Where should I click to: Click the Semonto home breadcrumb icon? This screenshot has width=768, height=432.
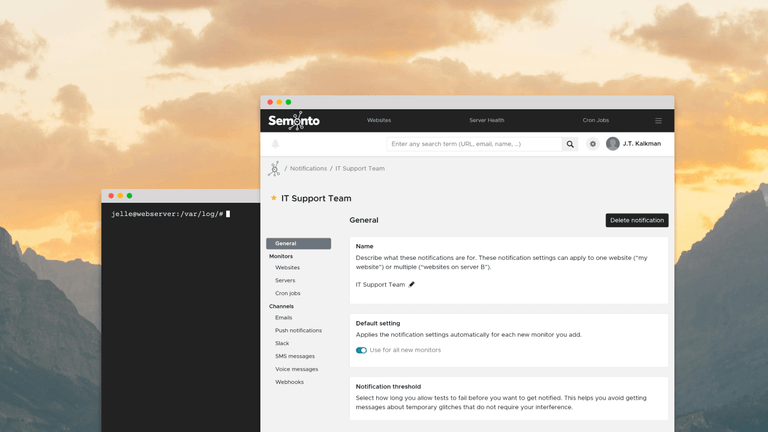click(x=274, y=168)
